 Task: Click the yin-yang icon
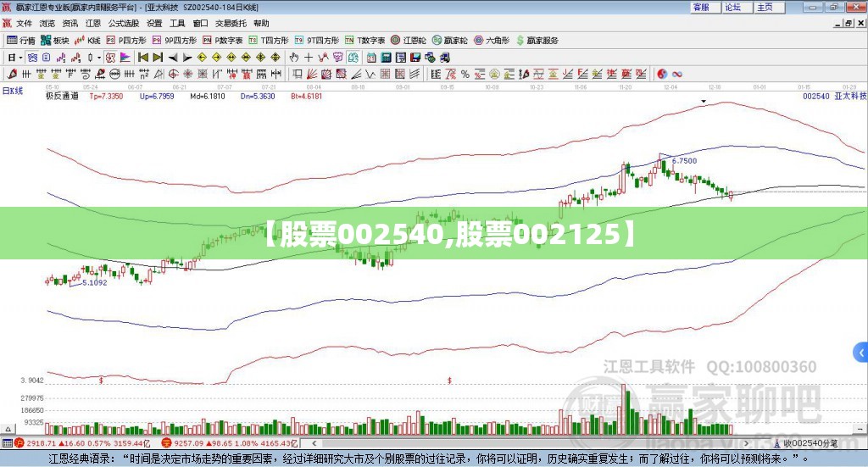(662, 74)
